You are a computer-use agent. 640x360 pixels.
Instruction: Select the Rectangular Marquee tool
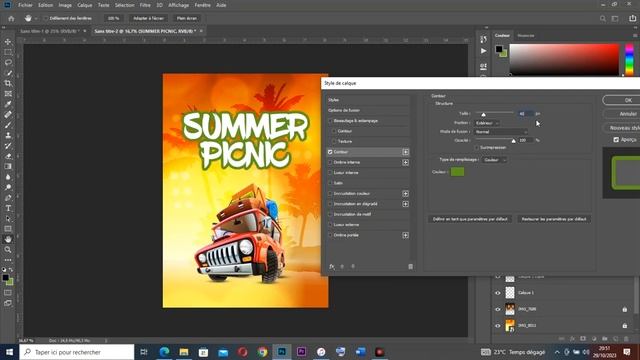pos(8,52)
